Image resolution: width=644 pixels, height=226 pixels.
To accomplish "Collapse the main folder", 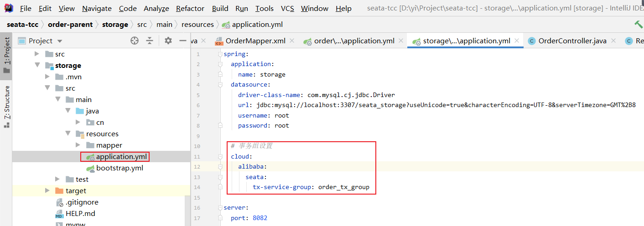I will 57,100.
